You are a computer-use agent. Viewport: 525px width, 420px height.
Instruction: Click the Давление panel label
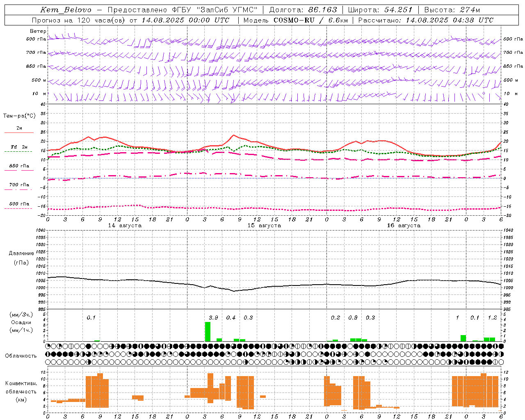[x=21, y=253]
